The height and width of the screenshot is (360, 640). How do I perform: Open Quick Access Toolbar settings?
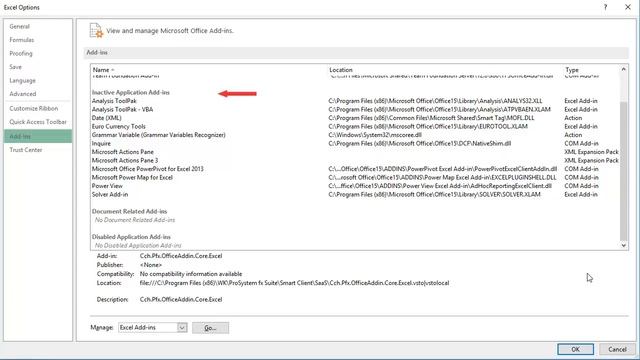click(x=38, y=122)
